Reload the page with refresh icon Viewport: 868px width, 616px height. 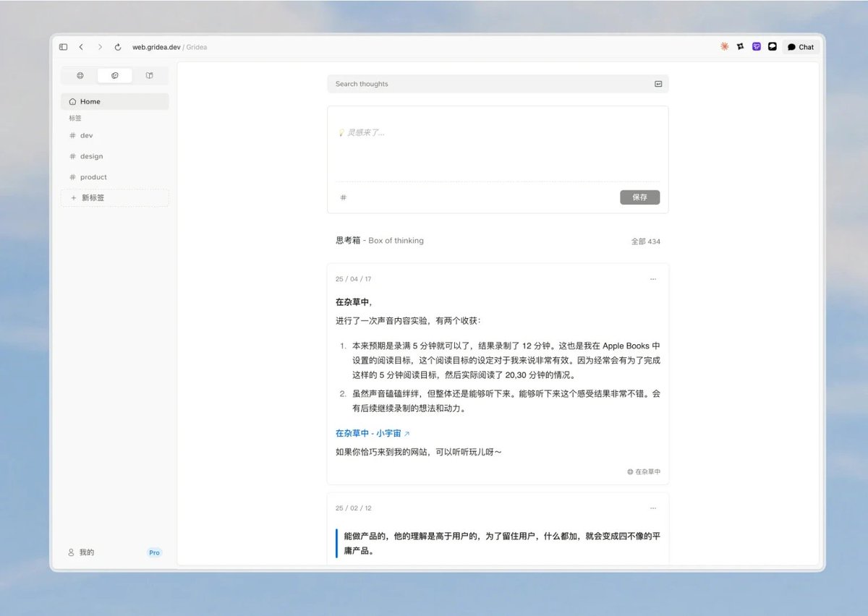coord(118,47)
